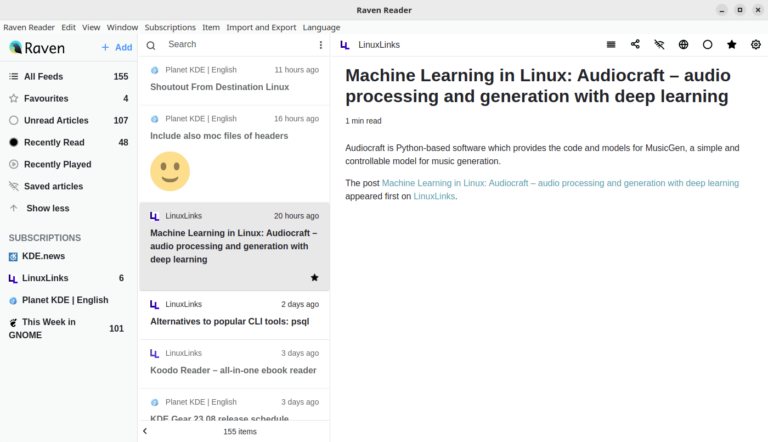Image resolution: width=768 pixels, height=442 pixels.
Task: Toggle save article offline icon
Action: [659, 45]
